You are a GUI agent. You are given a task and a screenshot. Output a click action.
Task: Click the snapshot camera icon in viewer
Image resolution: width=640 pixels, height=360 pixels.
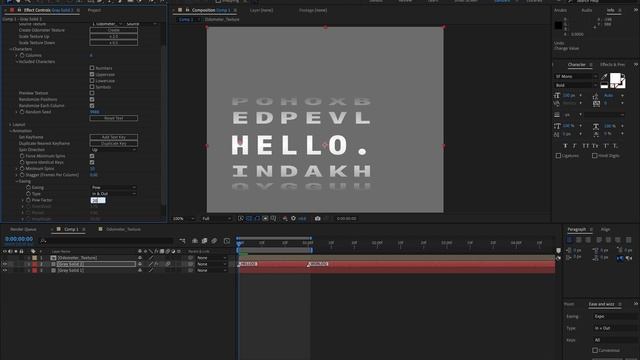click(317, 219)
